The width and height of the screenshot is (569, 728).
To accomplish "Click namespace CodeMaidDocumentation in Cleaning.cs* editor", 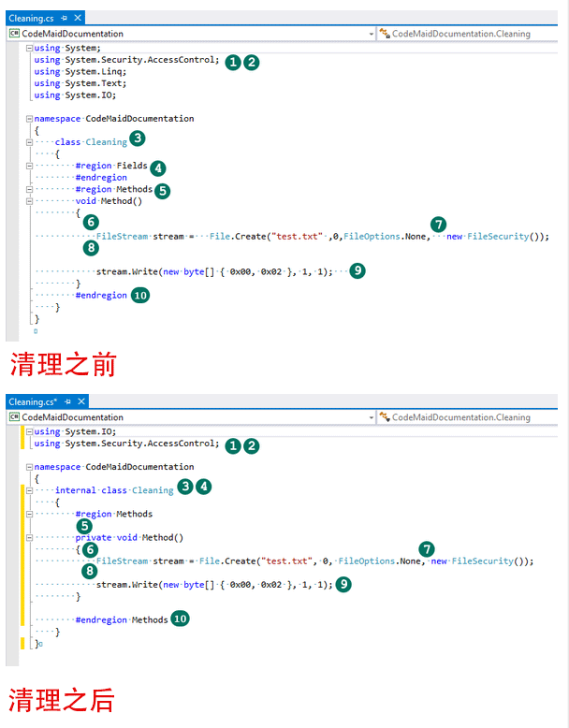I will coord(114,467).
